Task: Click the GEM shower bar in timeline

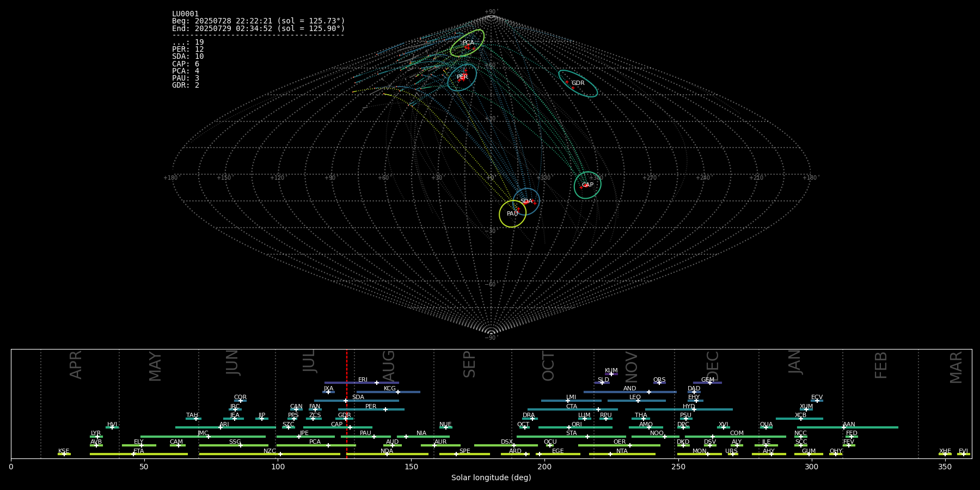Action: [707, 383]
